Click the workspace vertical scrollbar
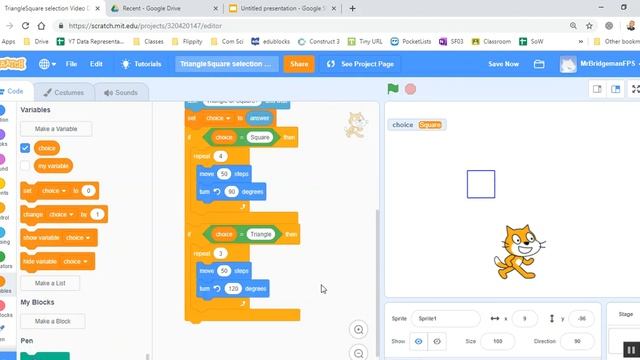Image resolution: width=640 pixels, height=360 pixels. click(377, 282)
